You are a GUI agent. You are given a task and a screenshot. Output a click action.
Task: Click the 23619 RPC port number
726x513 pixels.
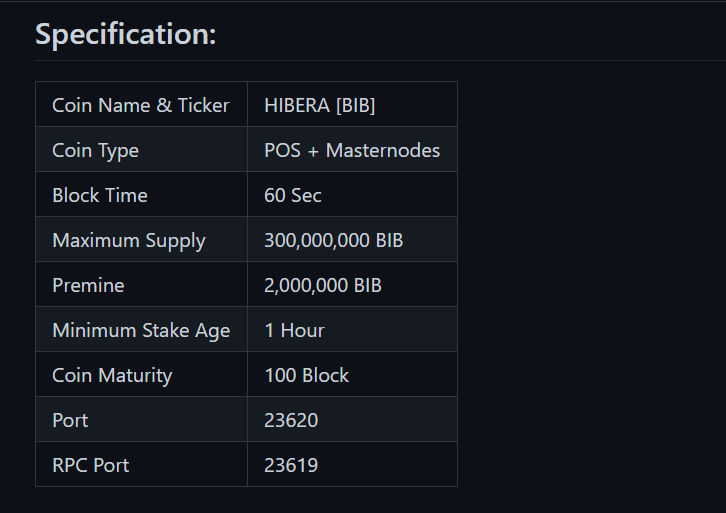(291, 465)
